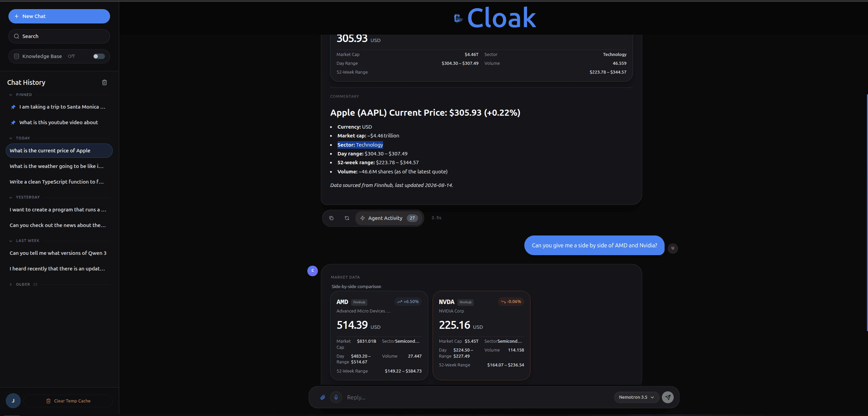868x416 pixels.
Task: Open the Qwen 3 versions chat
Action: point(59,253)
